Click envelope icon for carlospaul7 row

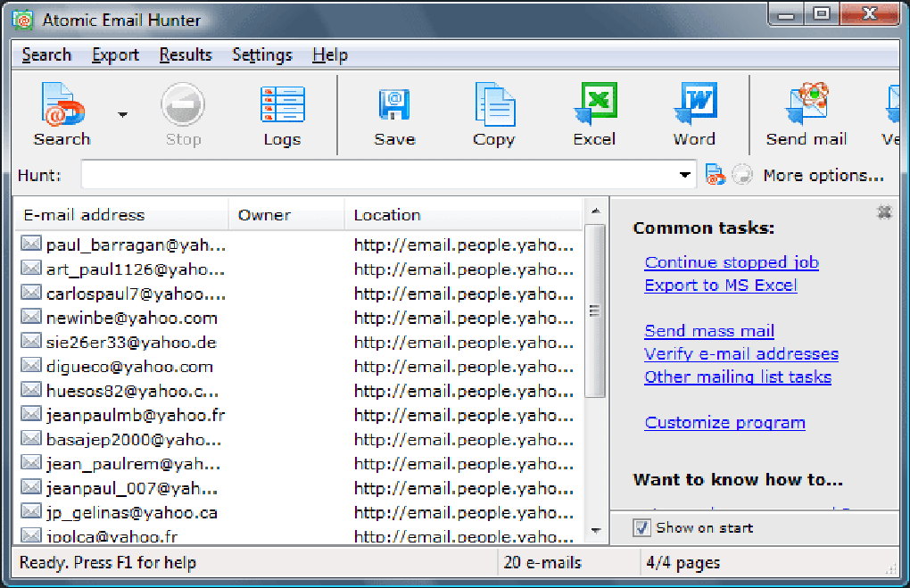31,293
